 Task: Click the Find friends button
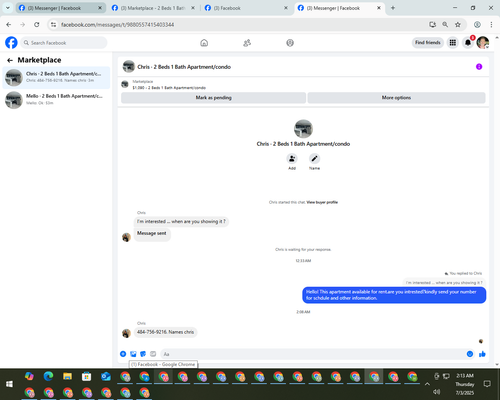tap(428, 42)
